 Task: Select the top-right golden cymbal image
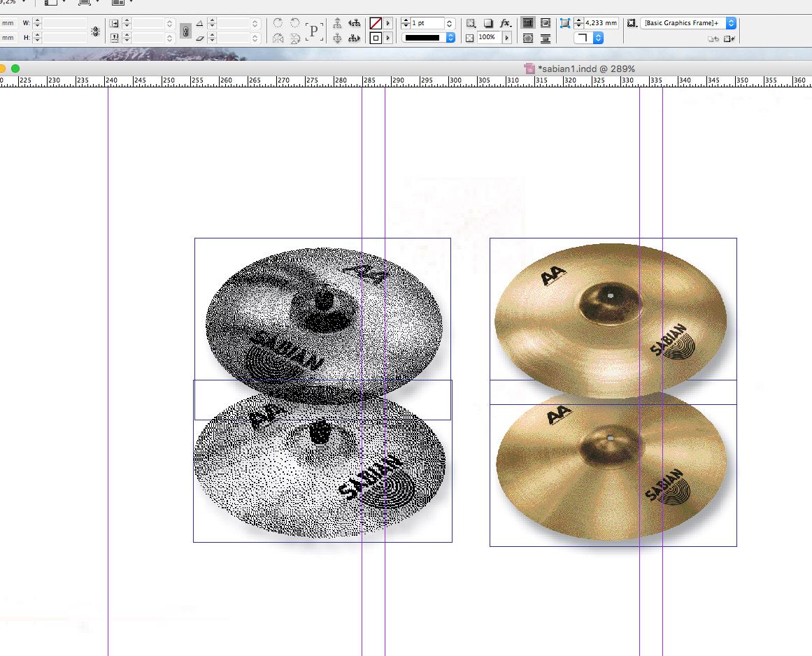click(x=612, y=318)
